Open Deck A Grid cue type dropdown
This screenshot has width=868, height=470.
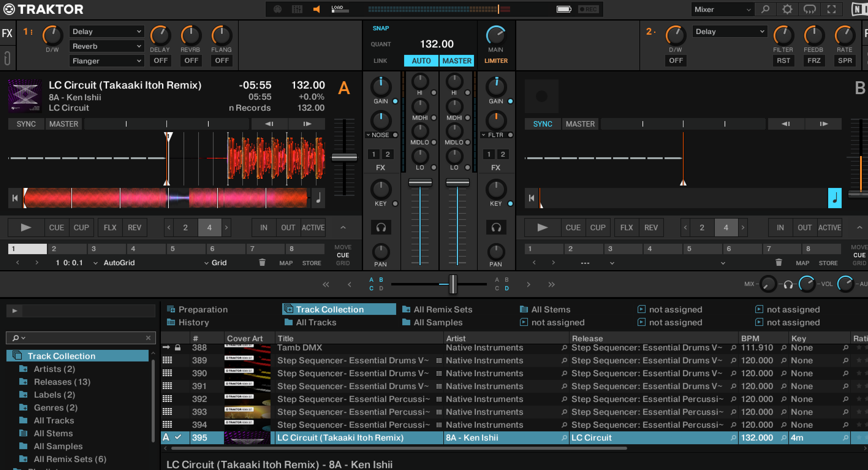click(x=216, y=263)
